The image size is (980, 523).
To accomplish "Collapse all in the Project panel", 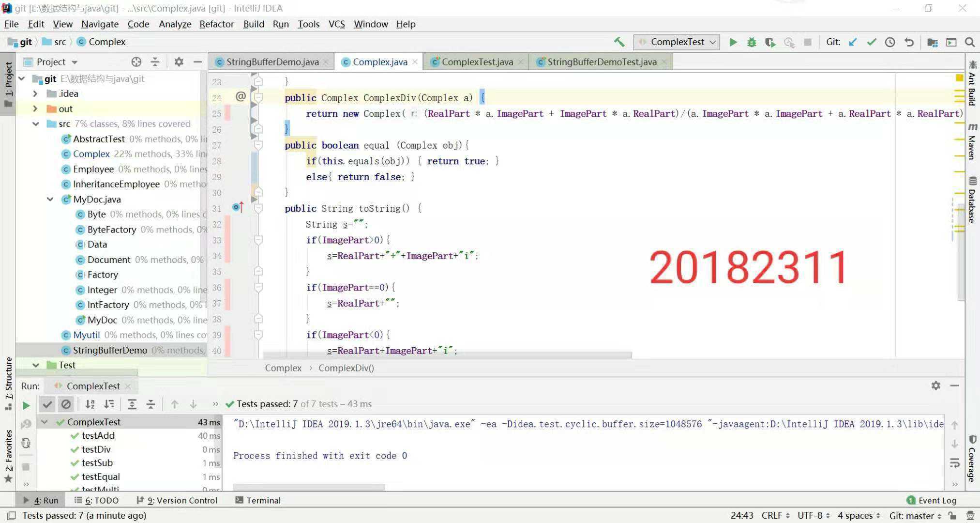I will click(x=155, y=62).
